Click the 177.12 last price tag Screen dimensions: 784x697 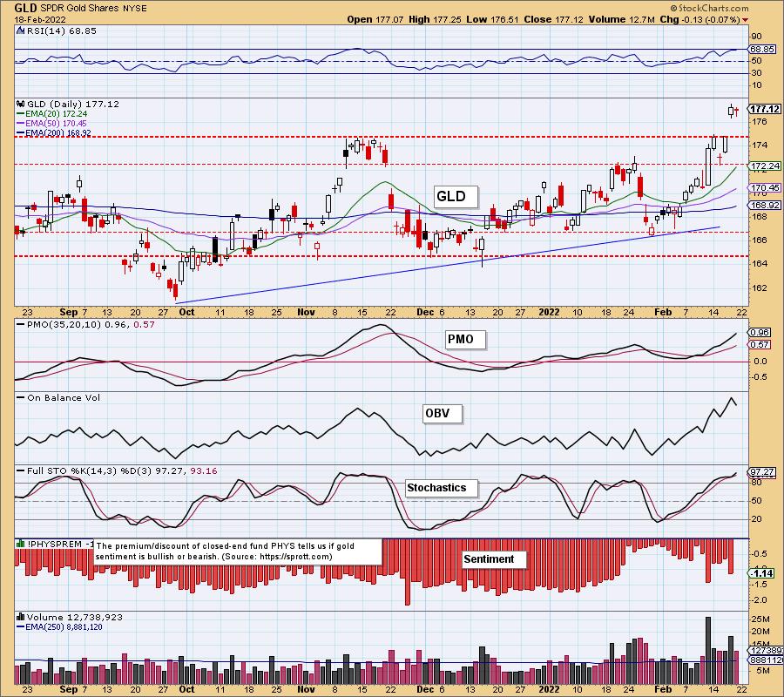click(765, 109)
